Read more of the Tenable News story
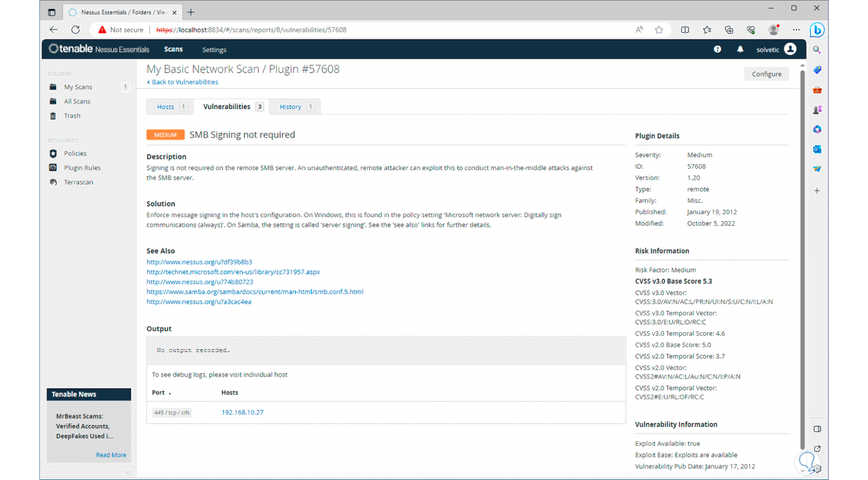The height and width of the screenshot is (480, 868). (111, 455)
